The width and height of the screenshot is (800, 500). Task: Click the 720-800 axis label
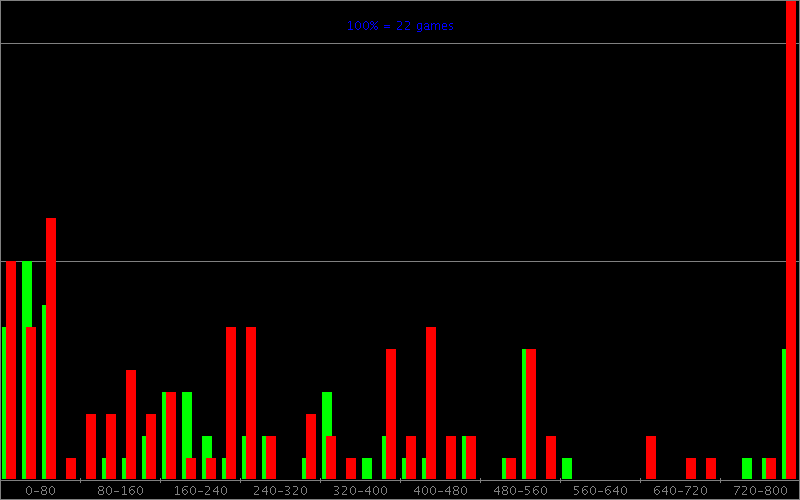coord(760,491)
